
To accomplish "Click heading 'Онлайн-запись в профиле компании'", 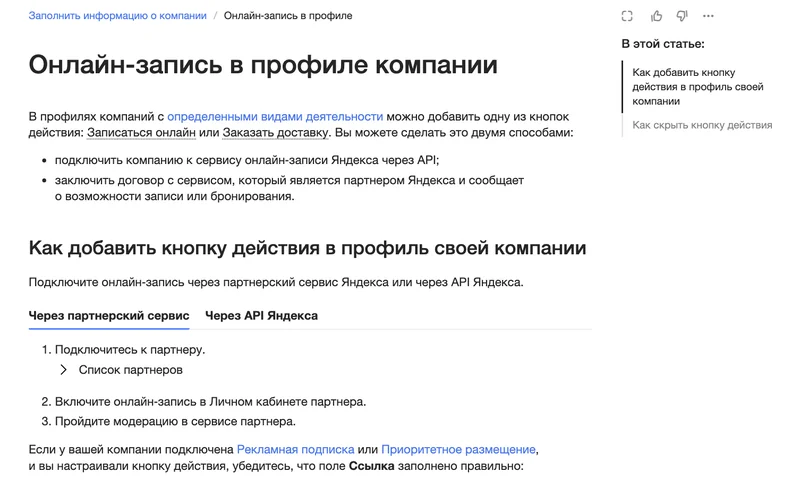I will tap(263, 65).
